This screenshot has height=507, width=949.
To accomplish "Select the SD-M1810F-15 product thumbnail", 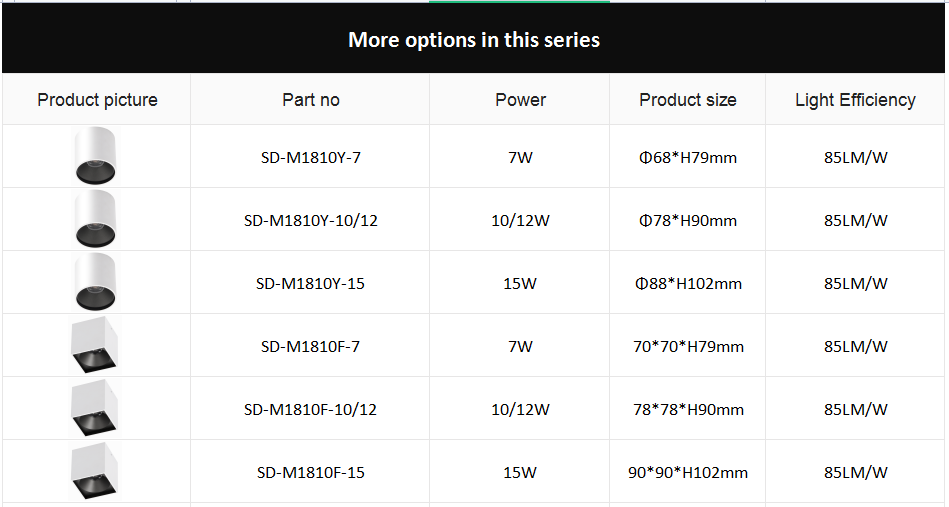I will pos(95,471).
